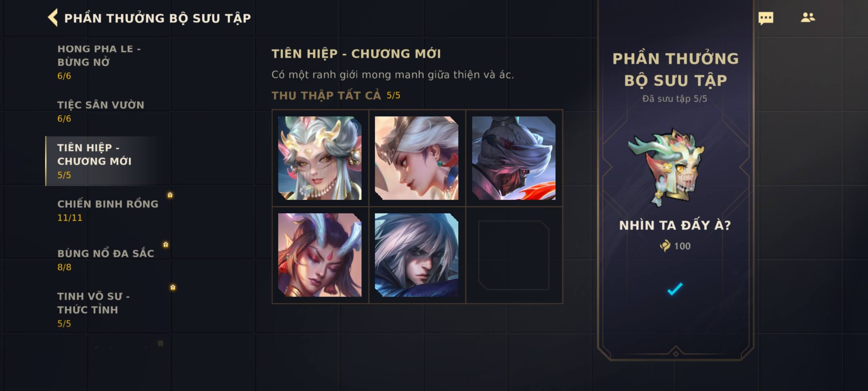Select Tiên Hiệp - Chương Mới collection tab
868x391 pixels.
click(x=105, y=161)
